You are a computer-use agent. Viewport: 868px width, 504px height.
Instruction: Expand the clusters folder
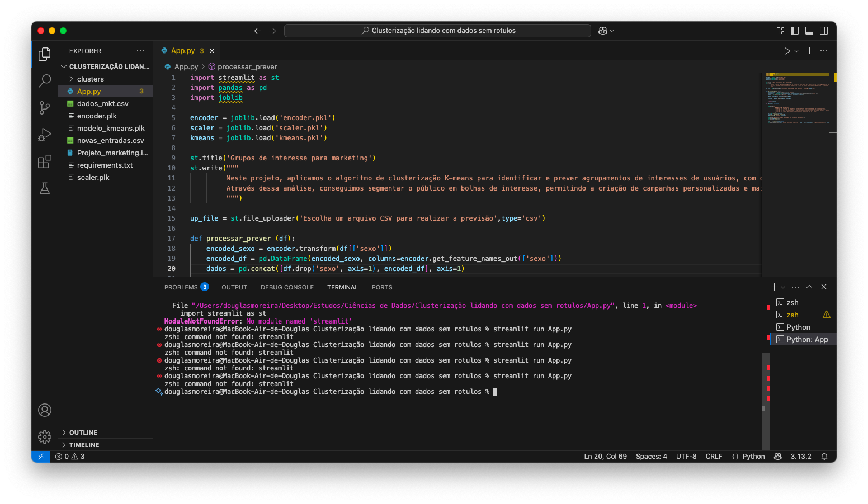(x=106, y=79)
